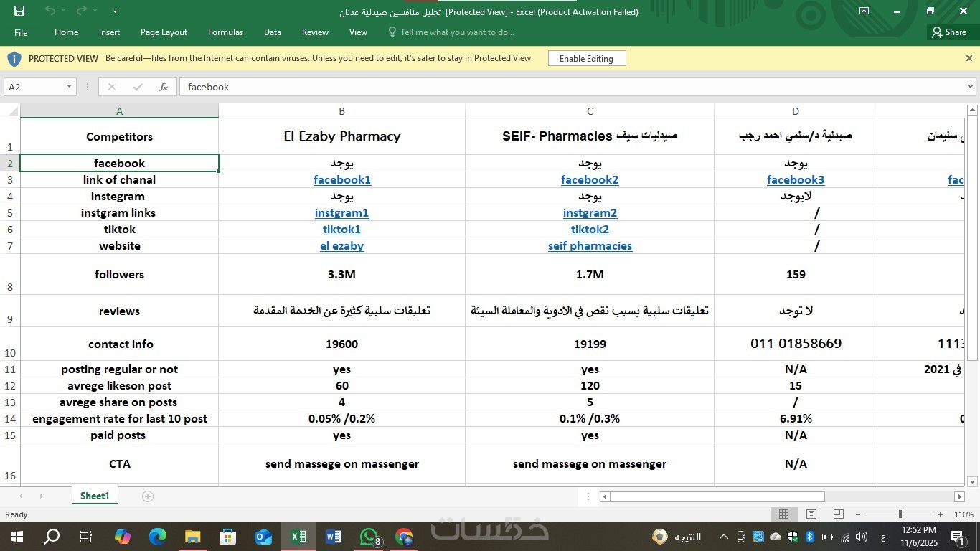Switch to Page Layout view in status bar
980x551 pixels.
(x=811, y=514)
